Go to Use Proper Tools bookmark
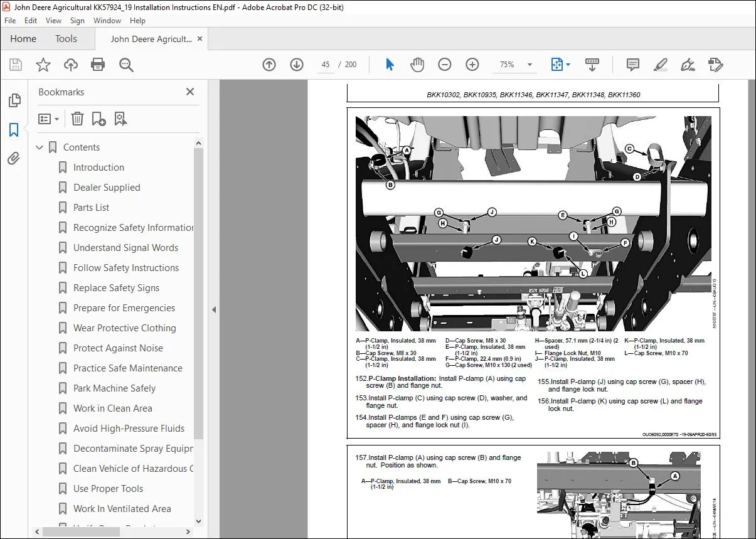The height and width of the screenshot is (539, 756). coord(108,489)
